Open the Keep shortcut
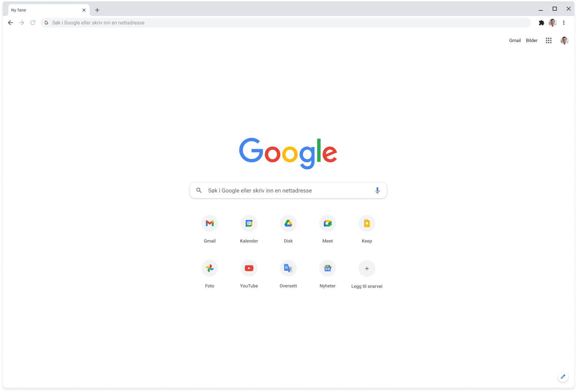The width and height of the screenshot is (577, 392). 367,224
